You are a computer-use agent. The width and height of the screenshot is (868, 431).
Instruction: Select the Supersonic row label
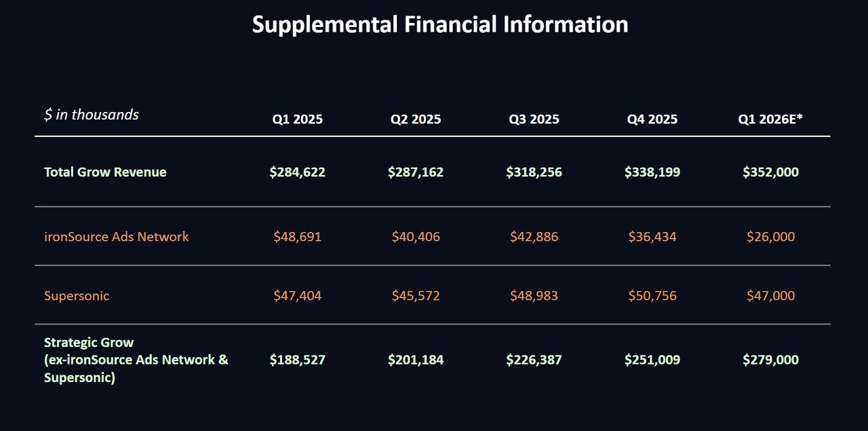click(x=77, y=296)
